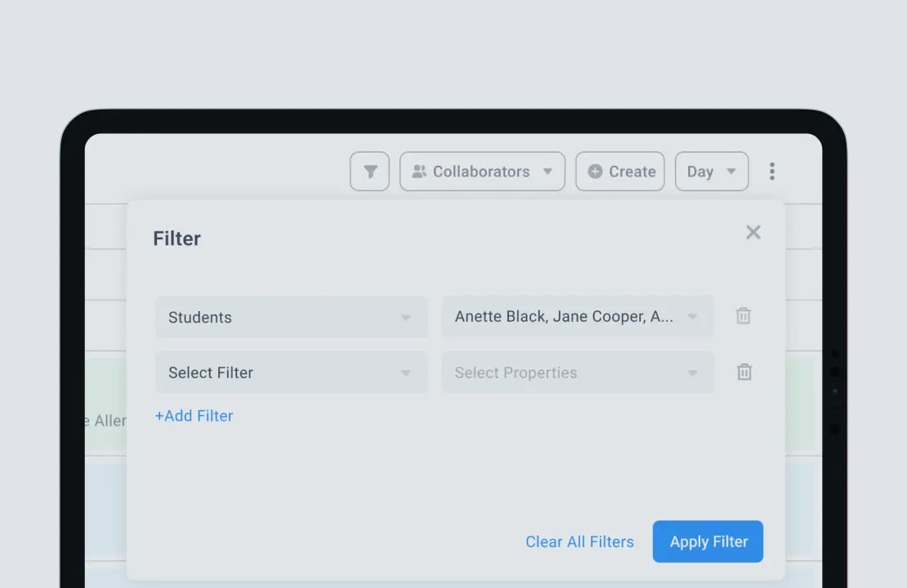Image resolution: width=907 pixels, height=588 pixels.
Task: Delete the Students filter row
Action: tap(743, 316)
